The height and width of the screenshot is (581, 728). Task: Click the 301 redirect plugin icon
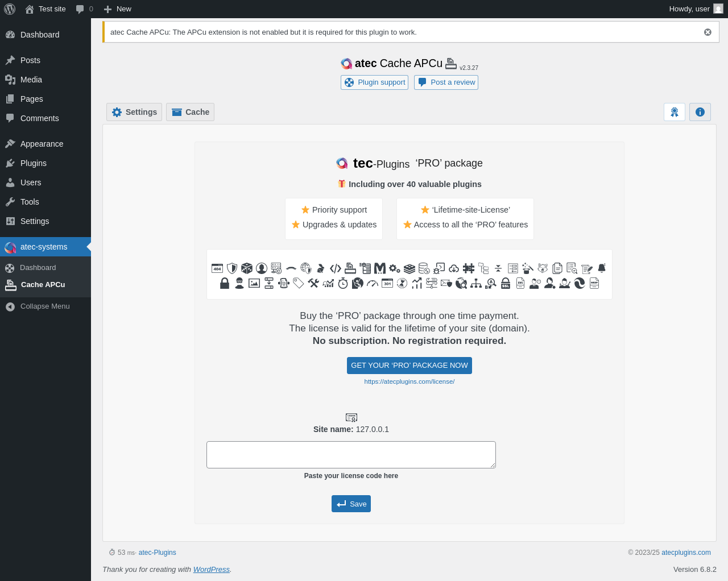click(387, 283)
